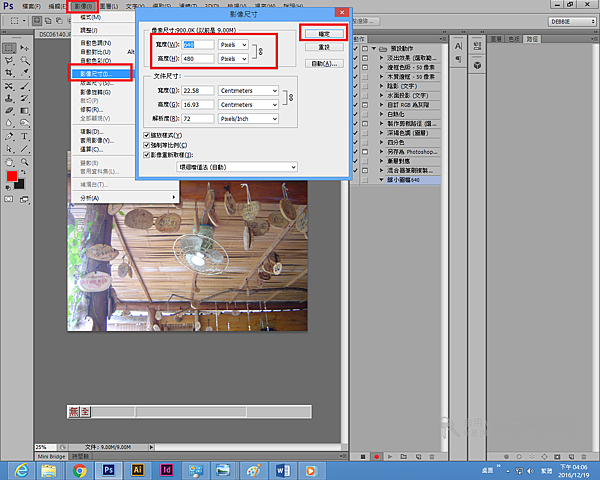The height and width of the screenshot is (480, 600).
Task: Click the black background color swatch
Action: click(20, 185)
